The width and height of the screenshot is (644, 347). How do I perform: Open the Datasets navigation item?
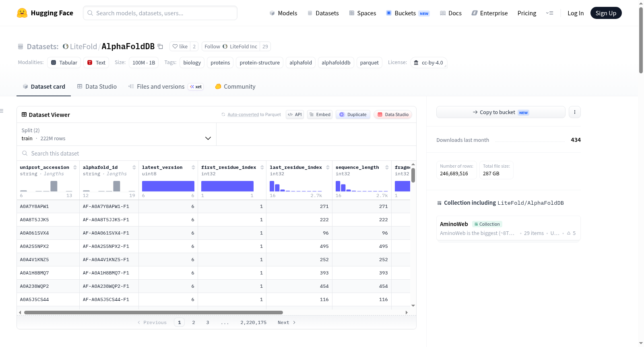[x=323, y=13]
